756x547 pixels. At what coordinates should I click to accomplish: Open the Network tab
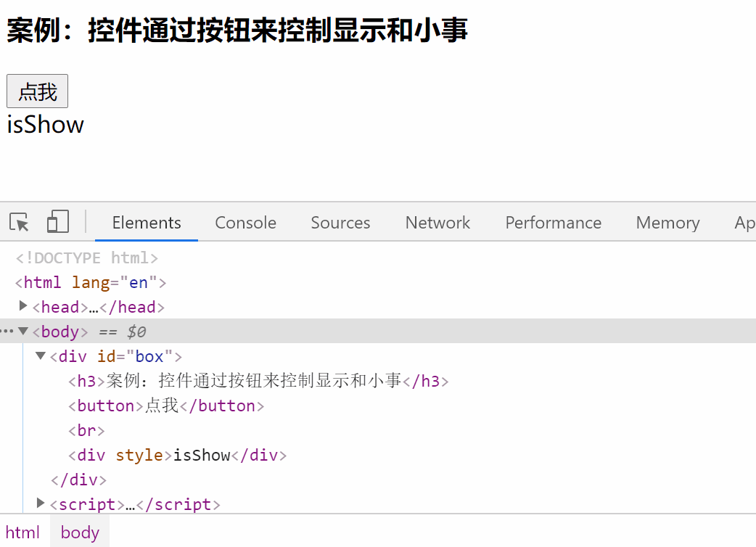(x=437, y=223)
